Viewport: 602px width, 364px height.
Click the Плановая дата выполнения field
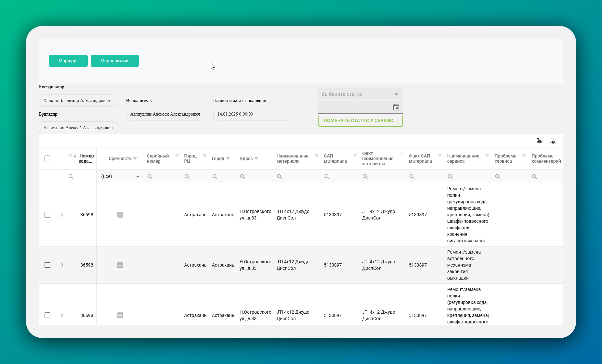[252, 114]
